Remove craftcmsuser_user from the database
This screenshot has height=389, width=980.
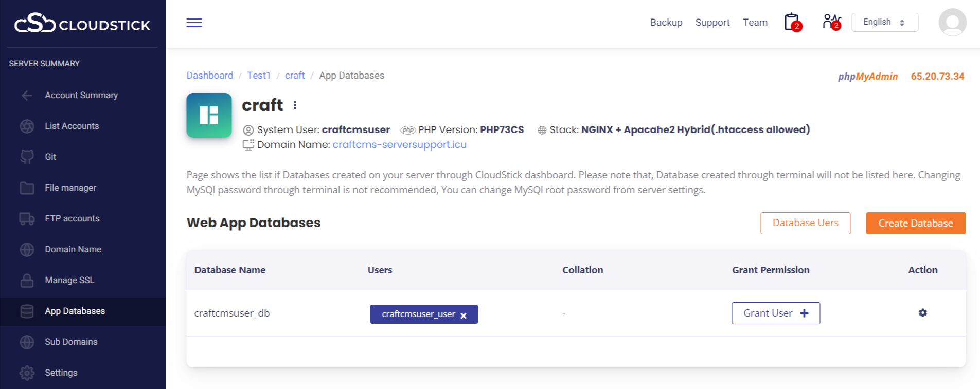click(464, 316)
